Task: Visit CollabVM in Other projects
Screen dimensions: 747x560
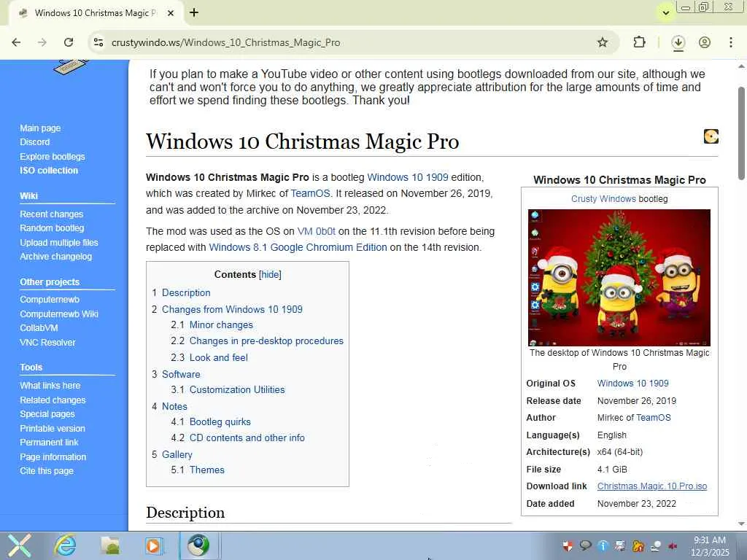Action: pyautogui.click(x=39, y=327)
